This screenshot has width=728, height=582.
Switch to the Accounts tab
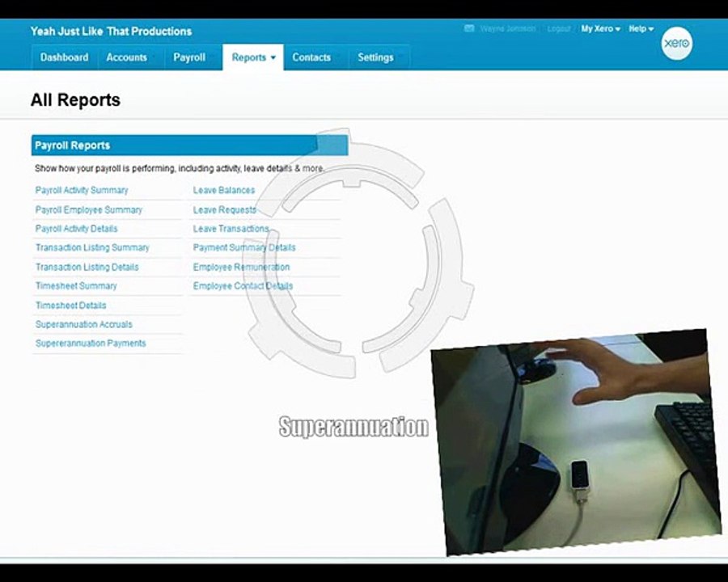click(127, 57)
